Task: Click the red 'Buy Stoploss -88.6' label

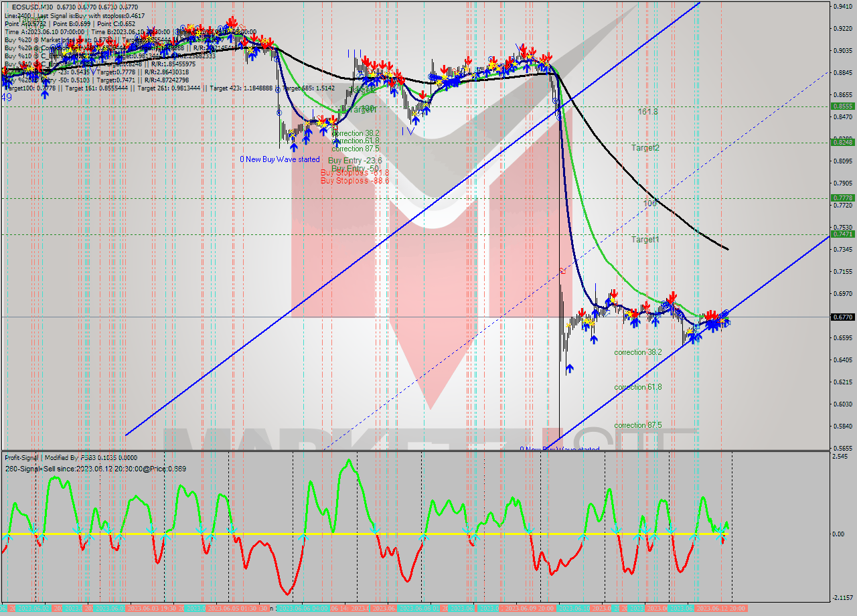Action: coord(355,181)
